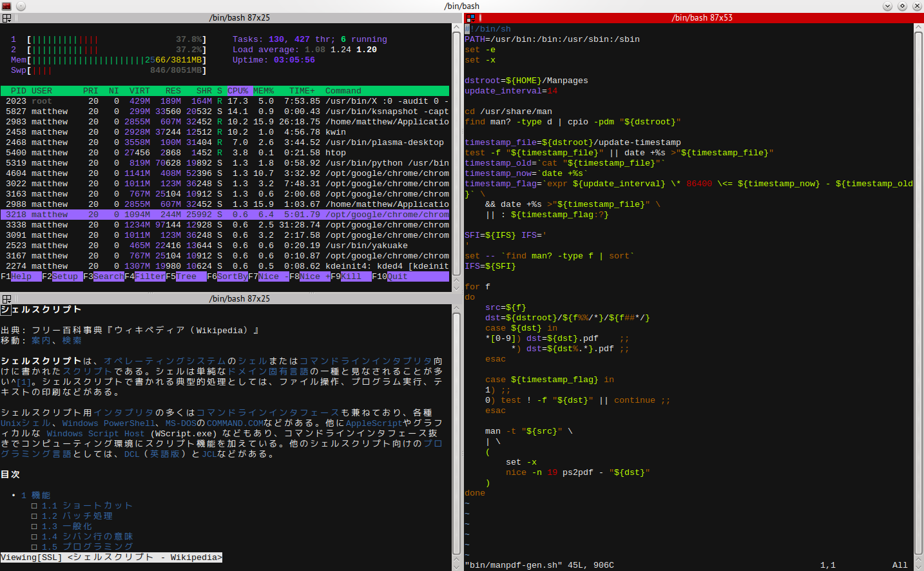Follow the ドメイン固有言語 link

[x=269, y=372]
